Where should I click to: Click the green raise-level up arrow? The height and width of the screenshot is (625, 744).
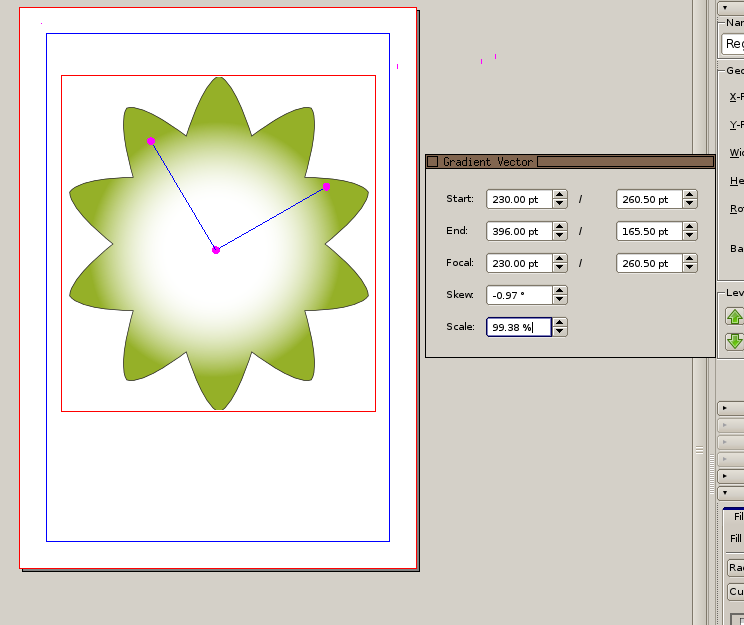[735, 317]
